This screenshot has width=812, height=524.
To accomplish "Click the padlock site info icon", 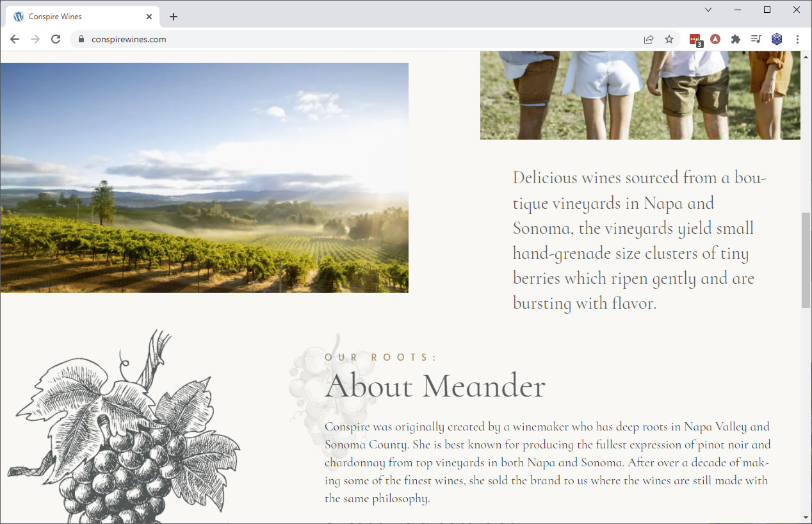I will tap(81, 39).
